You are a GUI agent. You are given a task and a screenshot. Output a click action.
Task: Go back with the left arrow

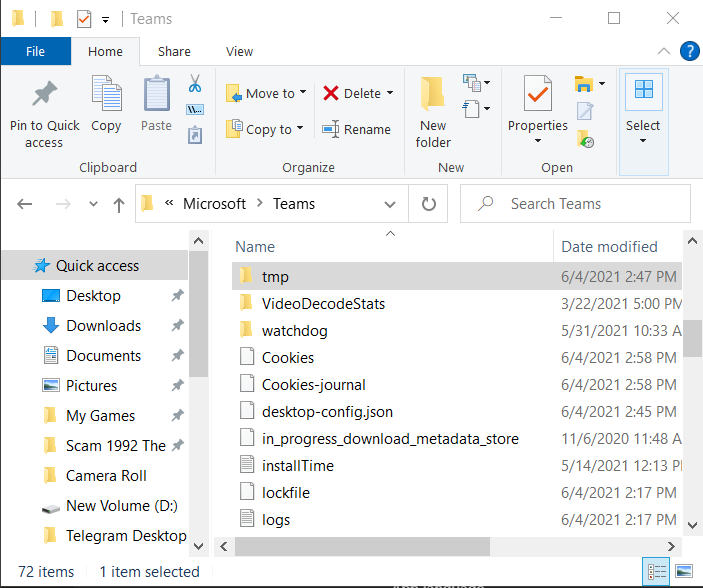(25, 205)
